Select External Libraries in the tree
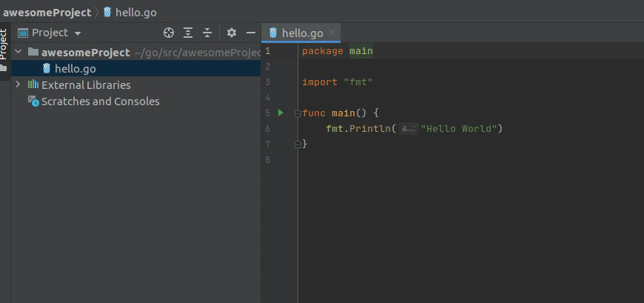Screen dimensions: 644x303 [x=86, y=85]
